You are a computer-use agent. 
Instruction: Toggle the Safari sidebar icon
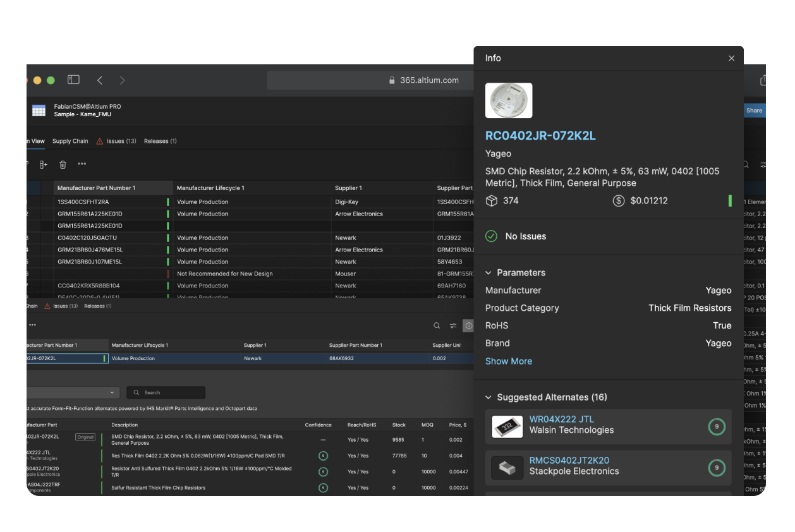[x=74, y=80]
